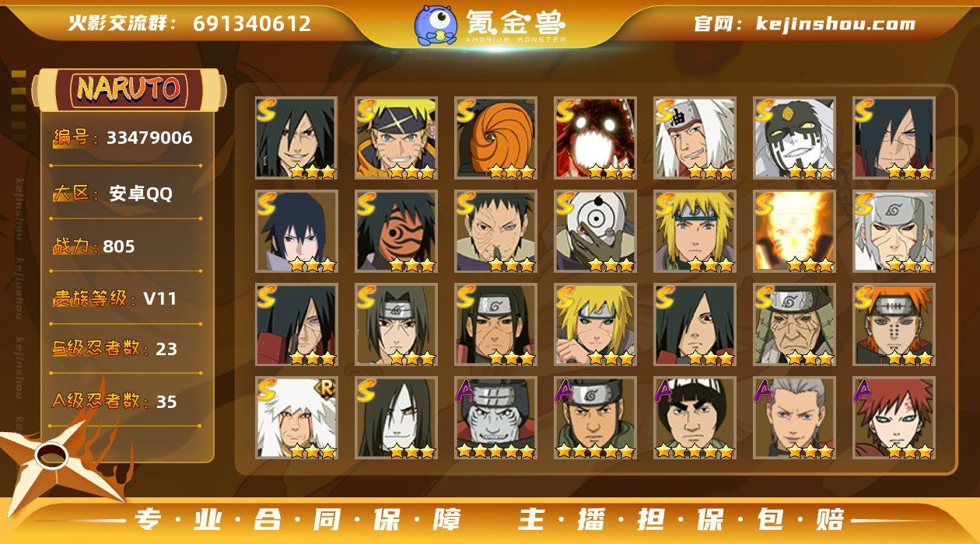Click the blue monster mascot logo icon
Viewport: 980px width, 544px height.
(435, 25)
